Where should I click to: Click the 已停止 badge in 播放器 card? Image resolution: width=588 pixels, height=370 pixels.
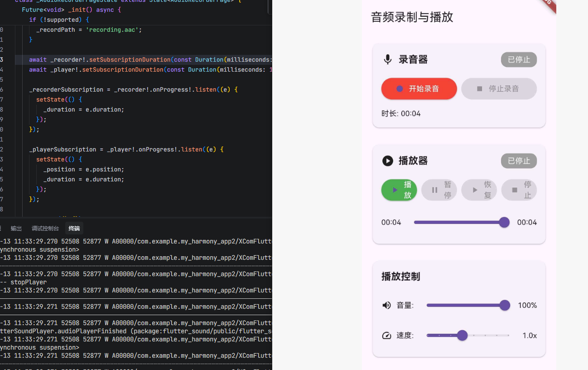[519, 161]
